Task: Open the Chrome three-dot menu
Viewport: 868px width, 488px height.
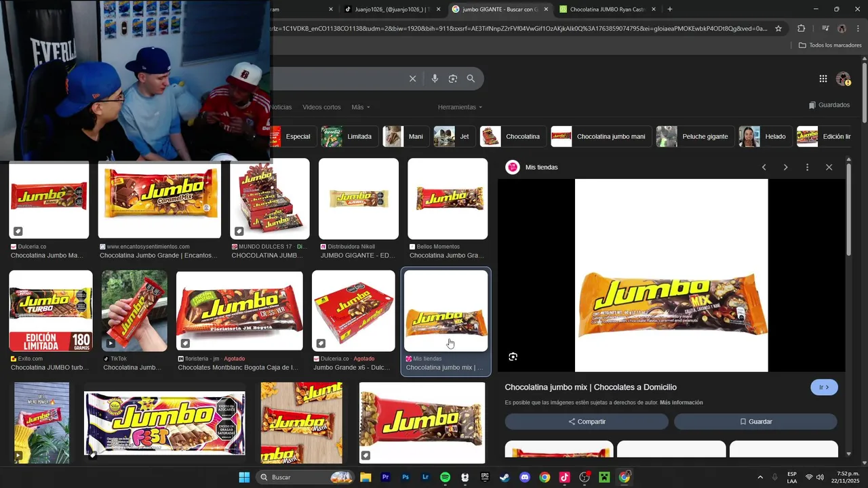Action: (858, 28)
